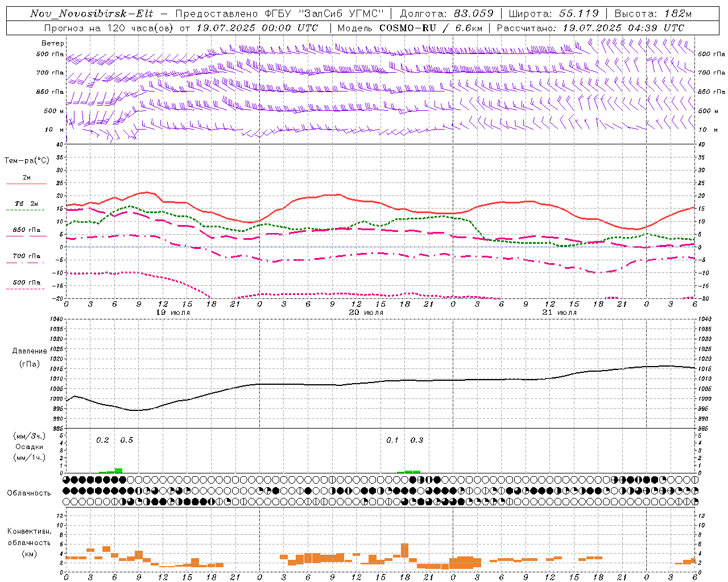The width and height of the screenshot is (728, 582).
Task: Select the Высота: 182м header entry
Action: (653, 14)
